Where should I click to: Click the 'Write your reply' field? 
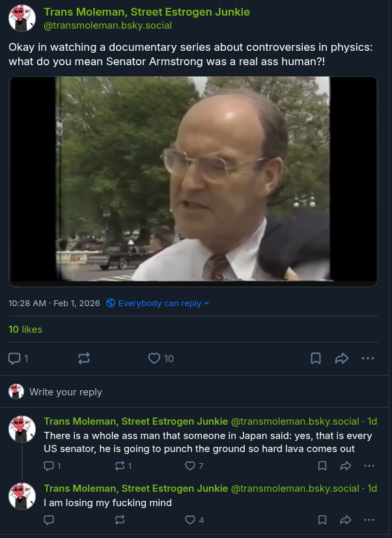66,391
